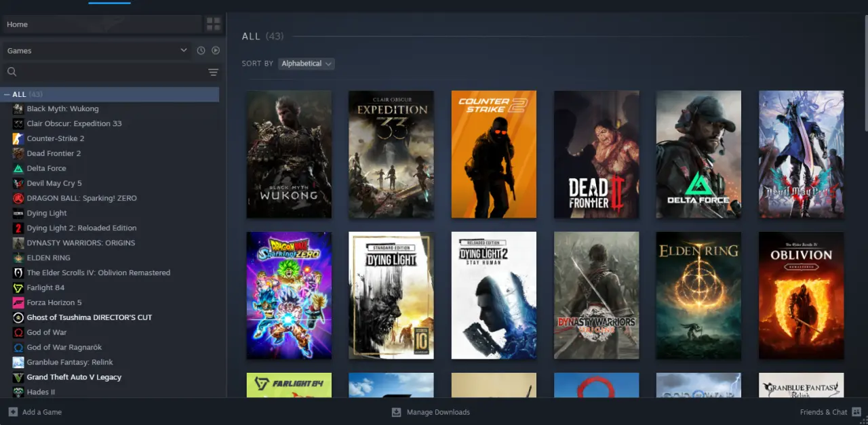Image resolution: width=868 pixels, height=425 pixels.
Task: Click Black Myth: Wukong list icon
Action: coord(18,108)
